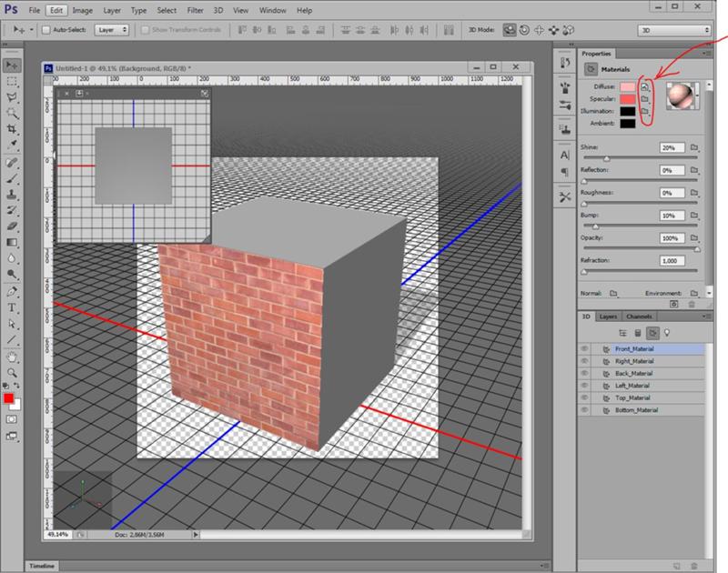
Task: Enable the Auto-Select checkbox
Action: pyautogui.click(x=45, y=28)
